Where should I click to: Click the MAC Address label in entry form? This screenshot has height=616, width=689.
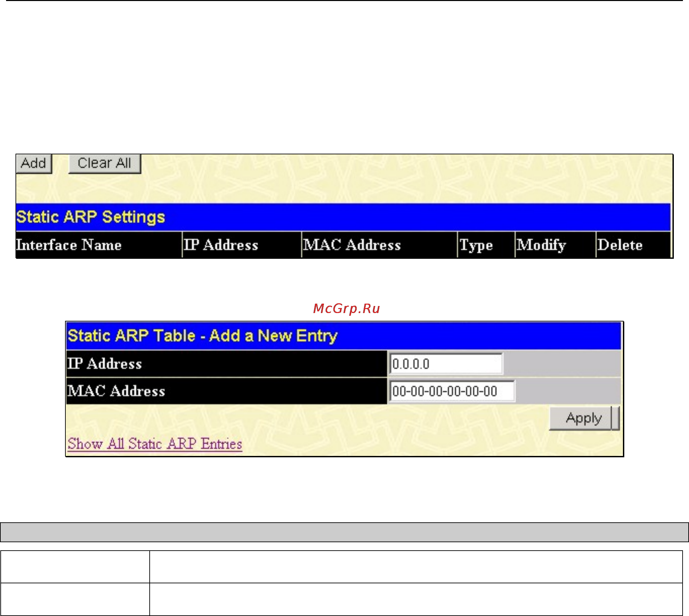coord(116,391)
